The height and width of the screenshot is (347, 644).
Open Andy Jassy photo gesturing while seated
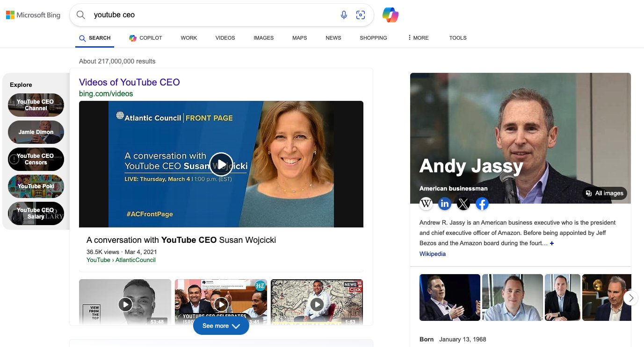pos(450,297)
